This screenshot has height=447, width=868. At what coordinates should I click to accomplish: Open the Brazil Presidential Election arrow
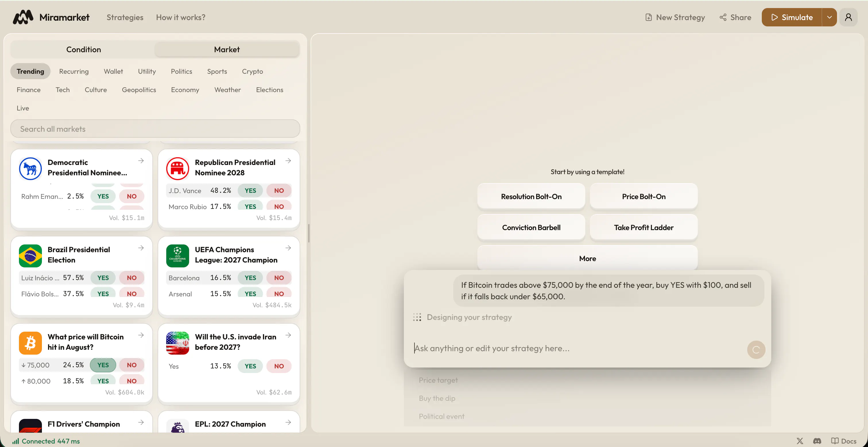(141, 248)
